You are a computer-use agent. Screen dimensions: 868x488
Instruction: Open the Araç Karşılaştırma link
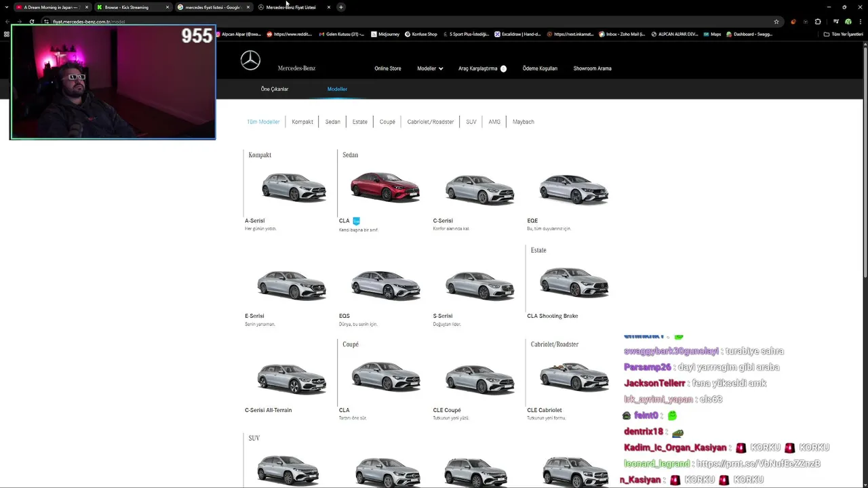click(x=478, y=68)
